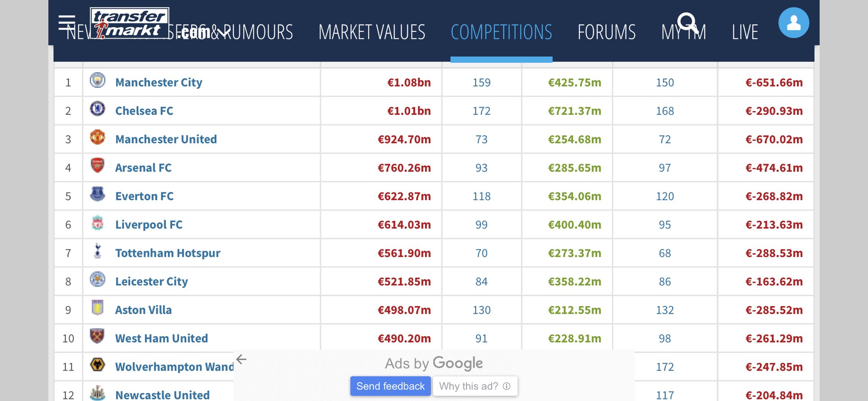The image size is (868, 401).
Task: Select the Competitions tab
Action: tap(501, 32)
